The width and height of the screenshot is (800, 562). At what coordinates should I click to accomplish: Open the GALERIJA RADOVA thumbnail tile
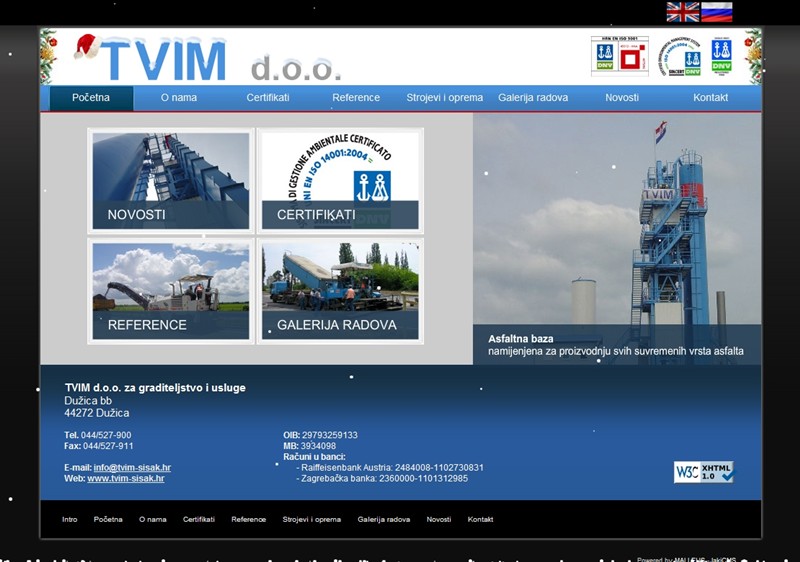340,291
